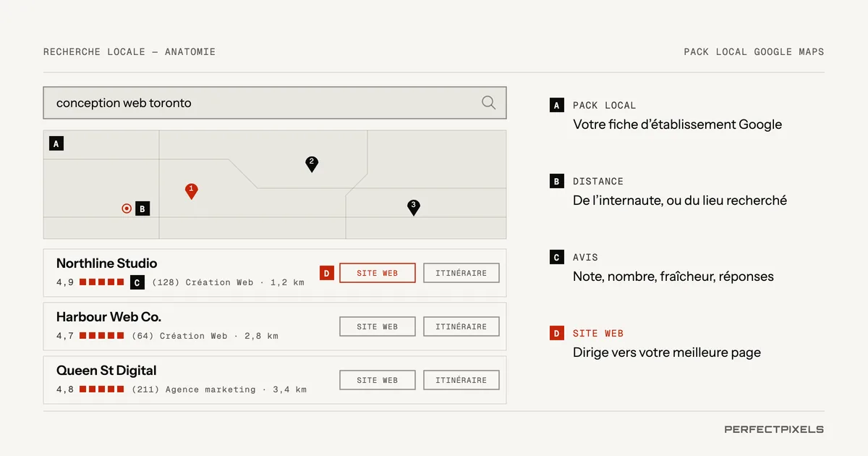Viewport: 868px width, 456px height.
Task: Get ITINÉRAIRE for Harbour Web Co.
Action: [x=461, y=326]
